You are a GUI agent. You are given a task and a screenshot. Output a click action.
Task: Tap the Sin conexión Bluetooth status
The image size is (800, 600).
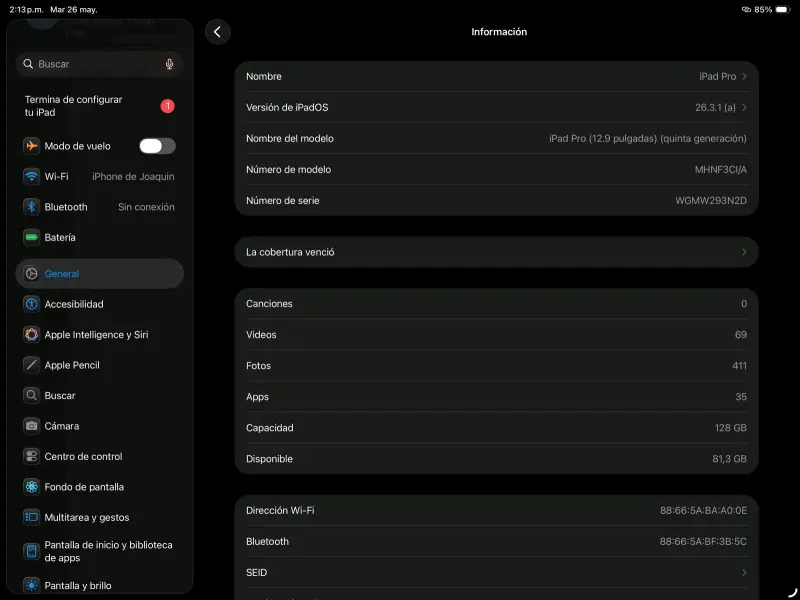point(146,207)
